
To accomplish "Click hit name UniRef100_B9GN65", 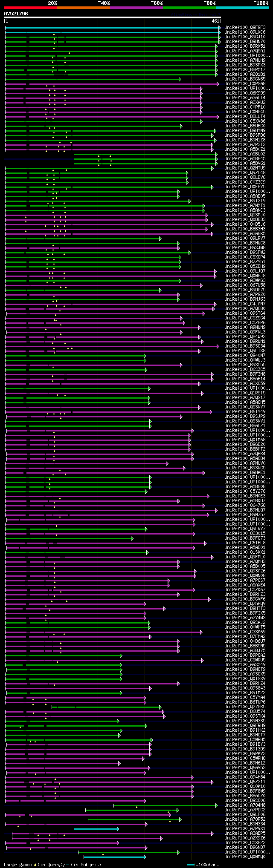I will tap(245, 79).
